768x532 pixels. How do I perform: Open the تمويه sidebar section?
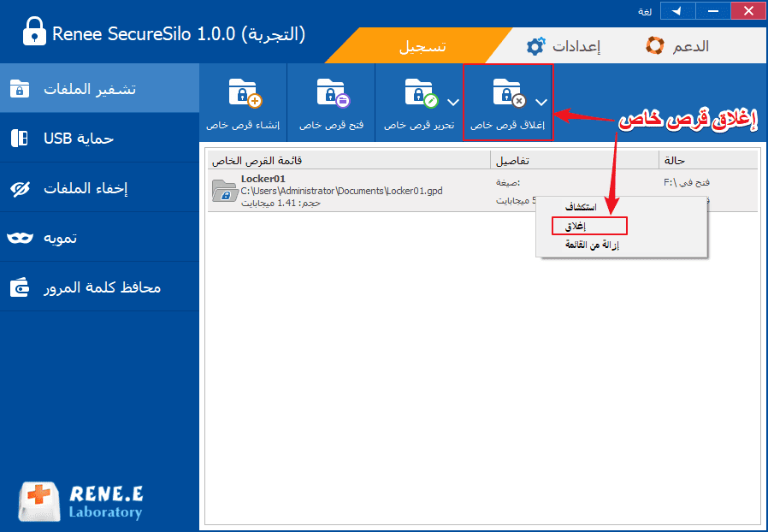99,238
